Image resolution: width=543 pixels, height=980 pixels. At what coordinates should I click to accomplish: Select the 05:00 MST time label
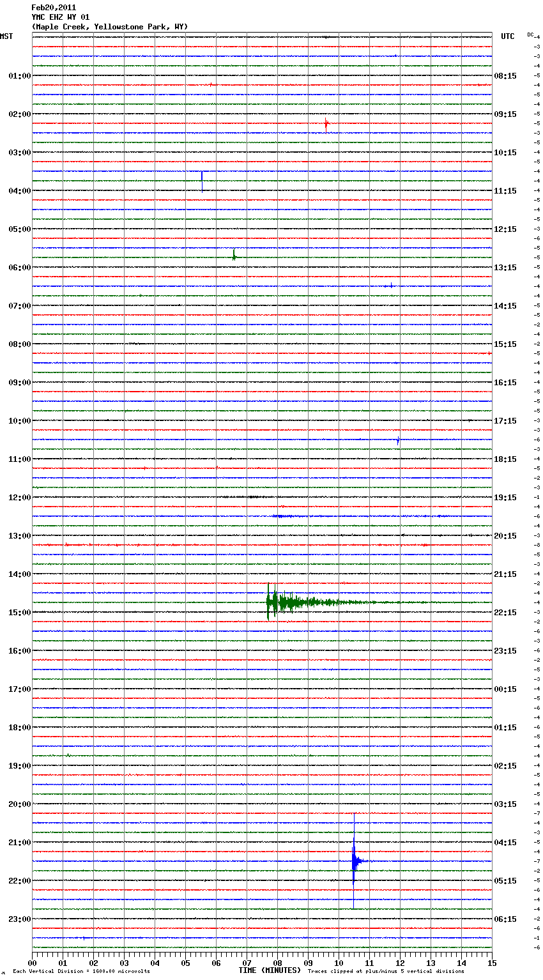pyautogui.click(x=20, y=229)
